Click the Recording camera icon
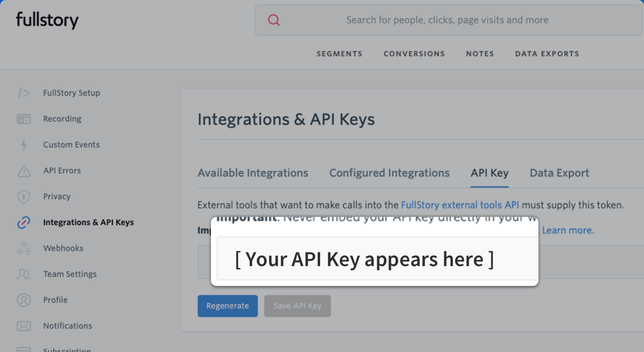 click(x=23, y=119)
